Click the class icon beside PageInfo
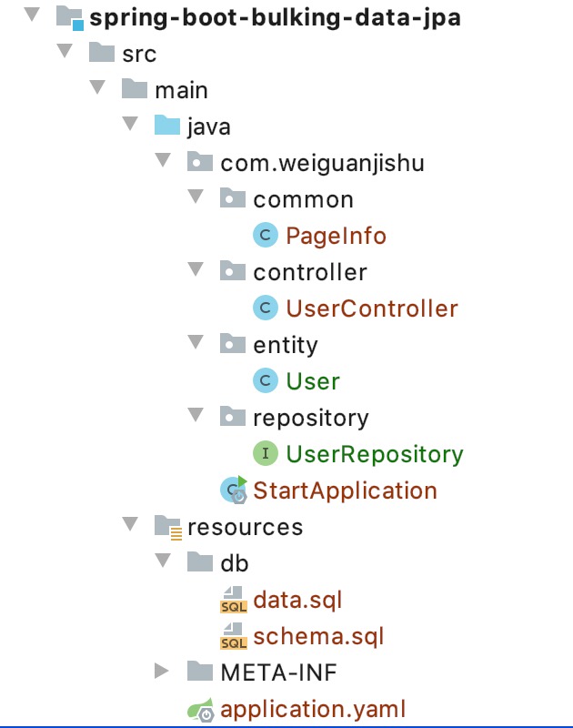The height and width of the screenshot is (728, 573). pyautogui.click(x=266, y=235)
